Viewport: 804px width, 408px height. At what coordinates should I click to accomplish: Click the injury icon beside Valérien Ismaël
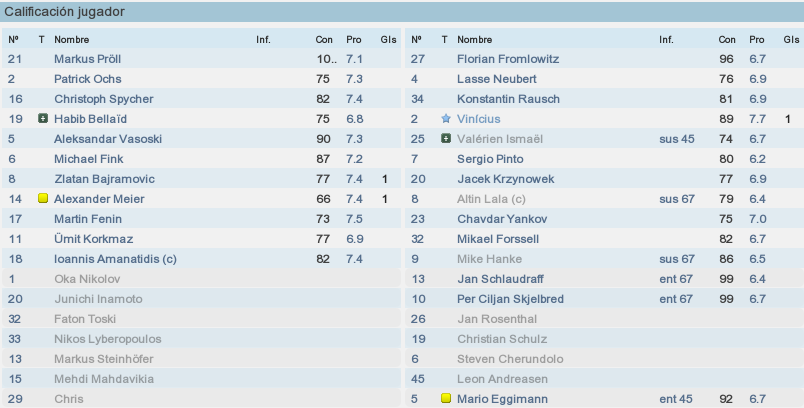(446, 138)
